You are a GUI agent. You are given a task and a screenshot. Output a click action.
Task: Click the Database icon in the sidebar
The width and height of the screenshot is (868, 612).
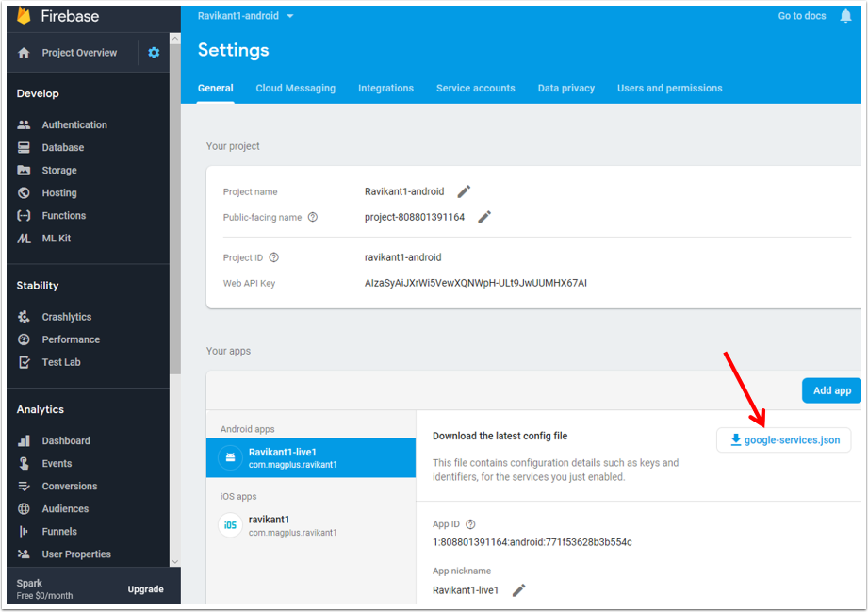point(24,147)
